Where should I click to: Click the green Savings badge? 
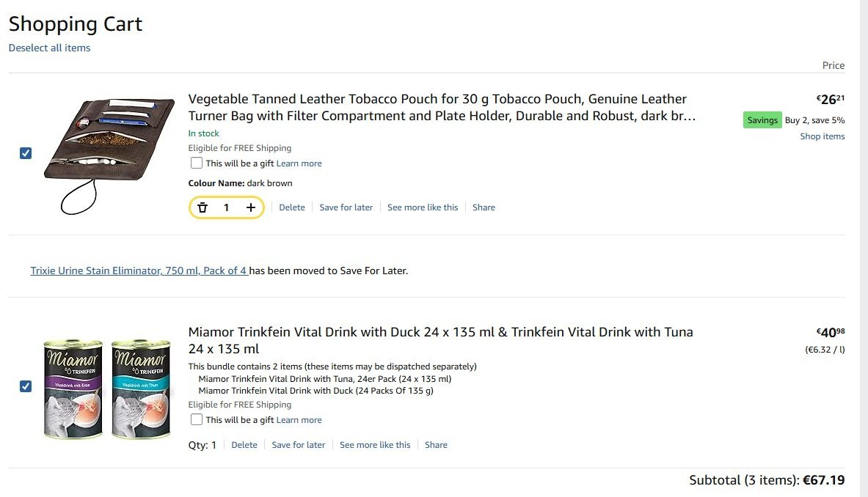tap(762, 120)
